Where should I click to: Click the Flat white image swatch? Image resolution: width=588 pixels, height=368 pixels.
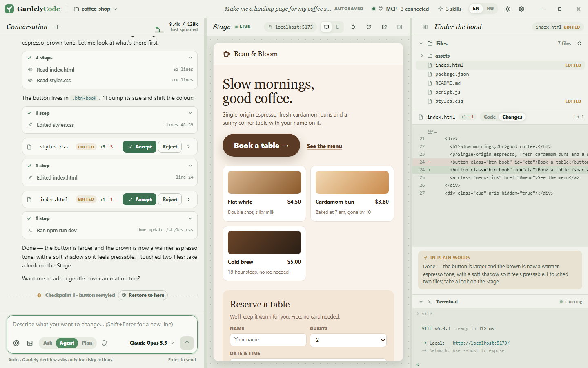[x=264, y=182]
